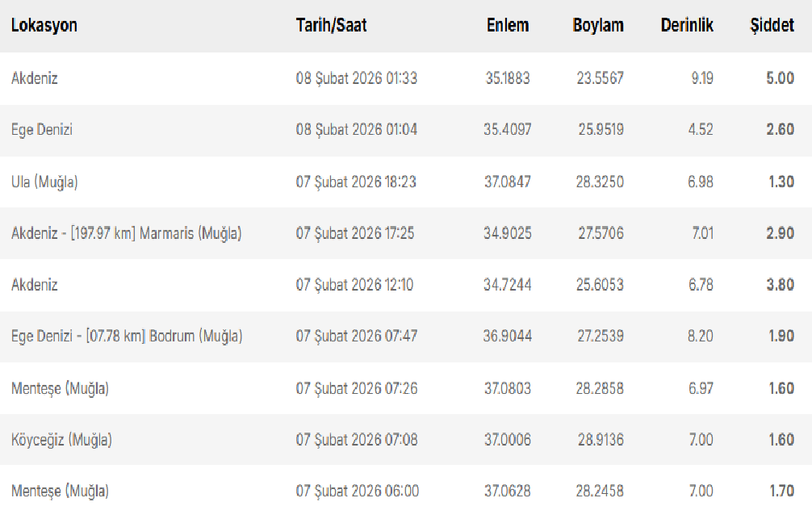Click the date 08 Şubat 2026 01:33
This screenshot has height=523, width=812.
coord(357,78)
